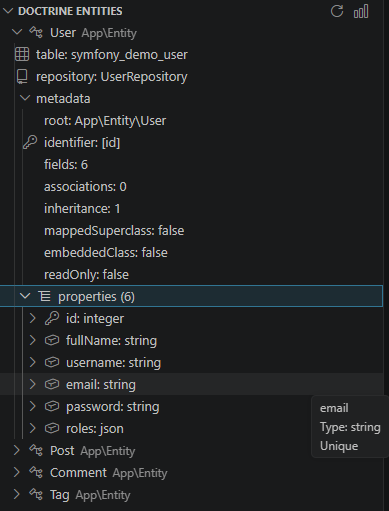Viewport: 389px width, 511px height.
Task: Select the root: App\Entity\User row
Action: click(x=105, y=121)
